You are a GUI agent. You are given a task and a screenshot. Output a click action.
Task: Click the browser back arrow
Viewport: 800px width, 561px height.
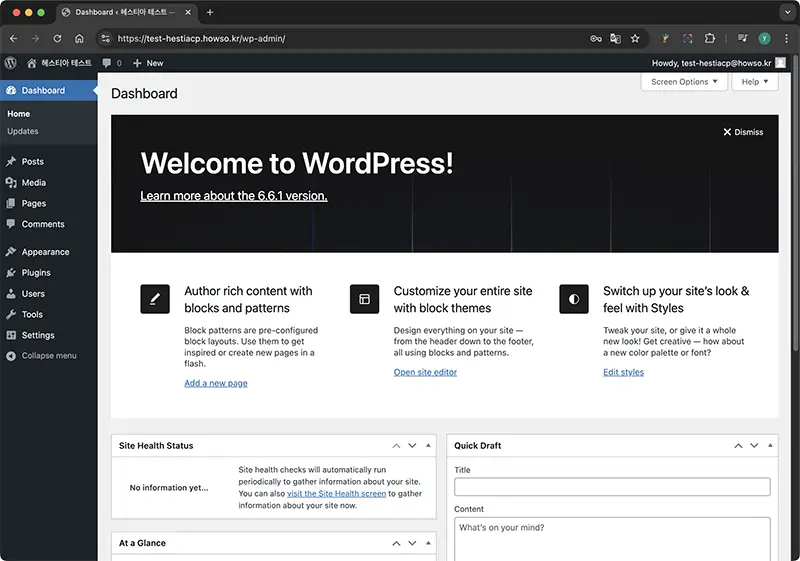[14, 38]
